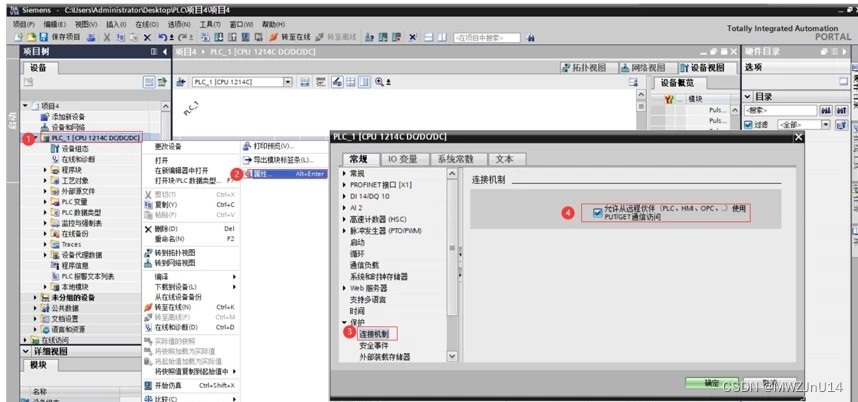Click the 转至在线 go online button

tap(290, 37)
